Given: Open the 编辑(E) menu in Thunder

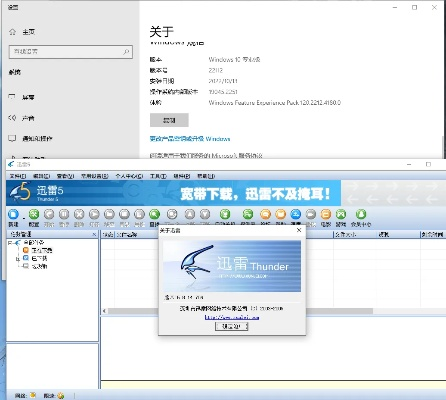Looking at the screenshot, I should (41, 176).
